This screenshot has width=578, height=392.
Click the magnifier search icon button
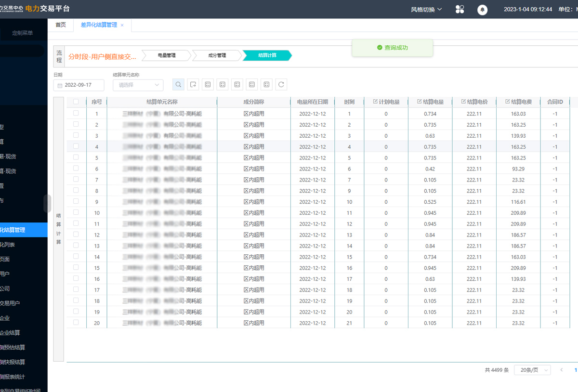(x=178, y=85)
